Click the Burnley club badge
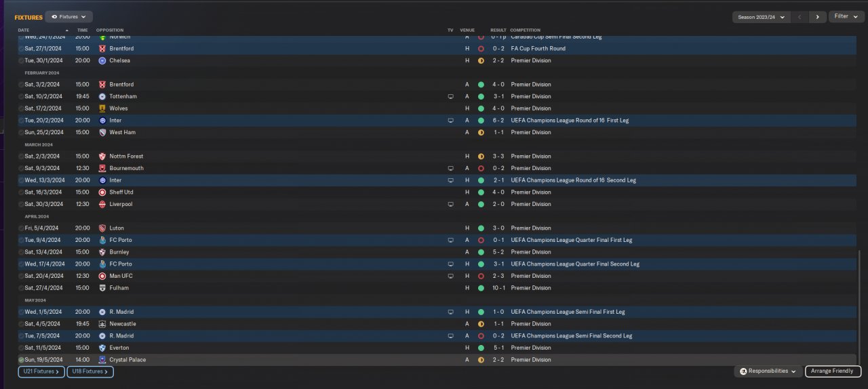This screenshot has height=389, width=868. click(102, 252)
